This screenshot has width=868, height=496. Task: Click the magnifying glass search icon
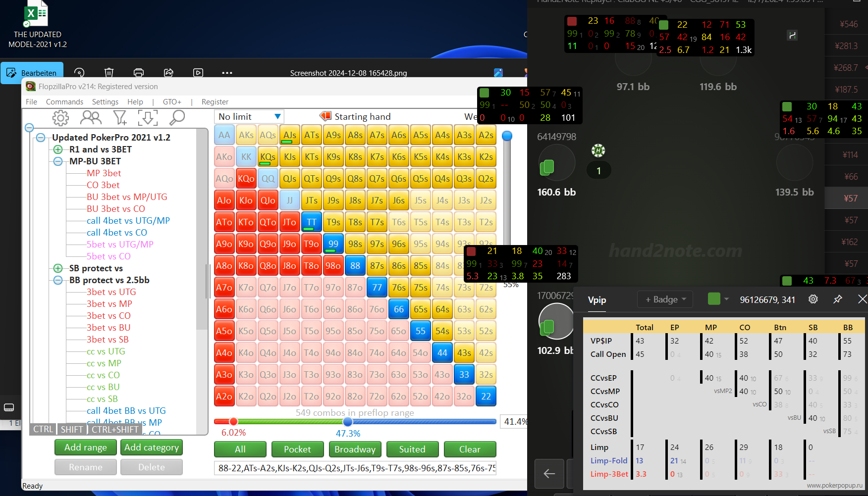tap(177, 118)
